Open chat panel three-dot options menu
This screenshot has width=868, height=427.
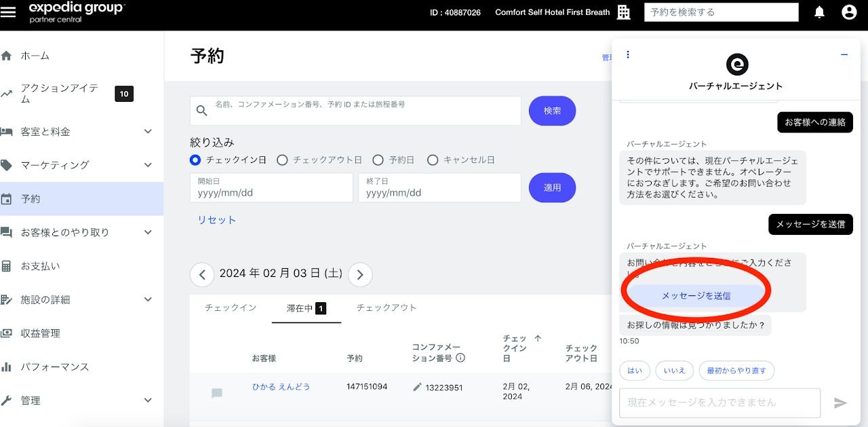[628, 54]
